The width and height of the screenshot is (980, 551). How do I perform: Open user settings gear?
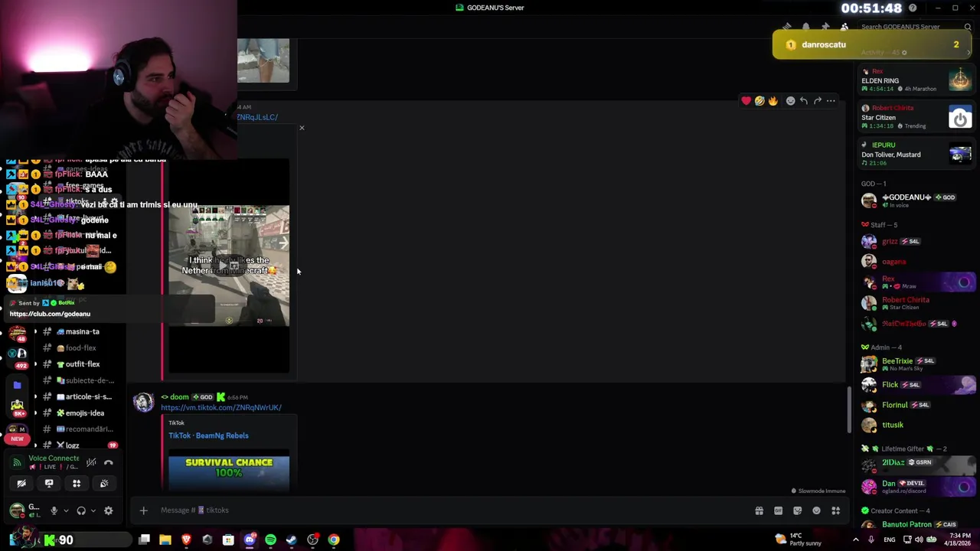(109, 510)
